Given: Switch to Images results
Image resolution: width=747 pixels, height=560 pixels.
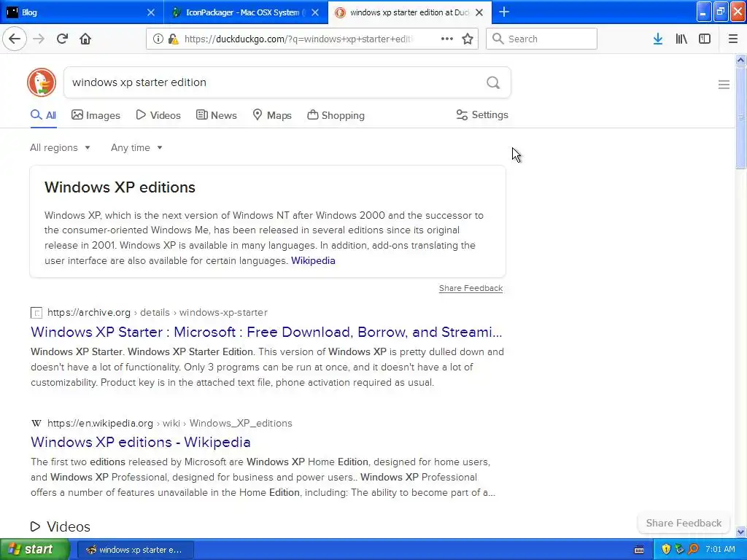Looking at the screenshot, I should click(x=96, y=115).
